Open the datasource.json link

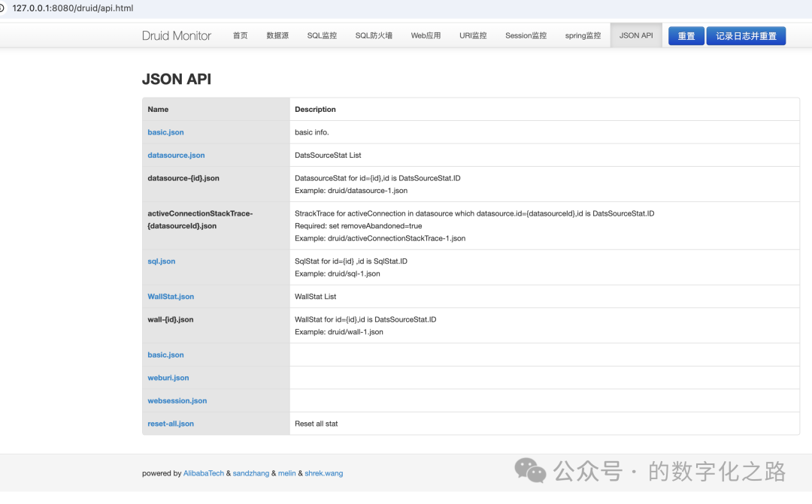pos(176,155)
